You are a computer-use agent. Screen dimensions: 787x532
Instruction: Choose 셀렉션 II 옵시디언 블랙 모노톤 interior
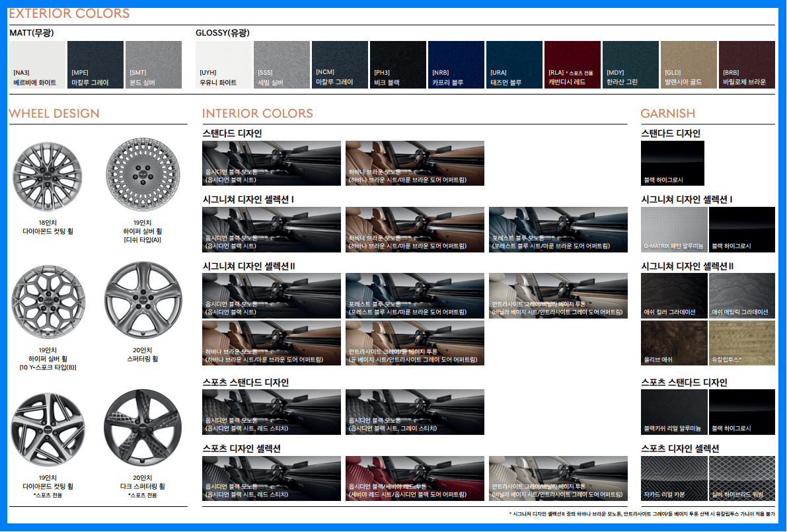tap(272, 295)
